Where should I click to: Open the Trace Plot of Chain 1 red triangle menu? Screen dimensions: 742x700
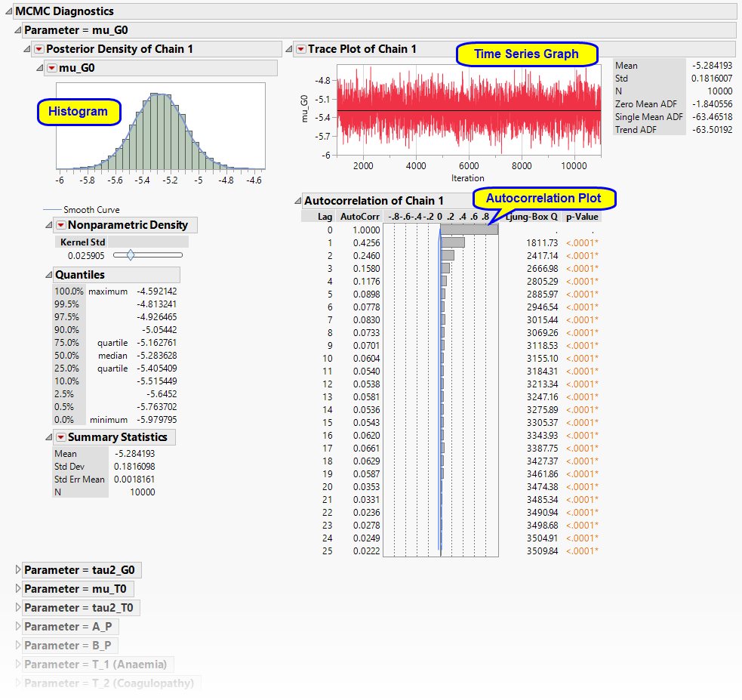[x=300, y=49]
